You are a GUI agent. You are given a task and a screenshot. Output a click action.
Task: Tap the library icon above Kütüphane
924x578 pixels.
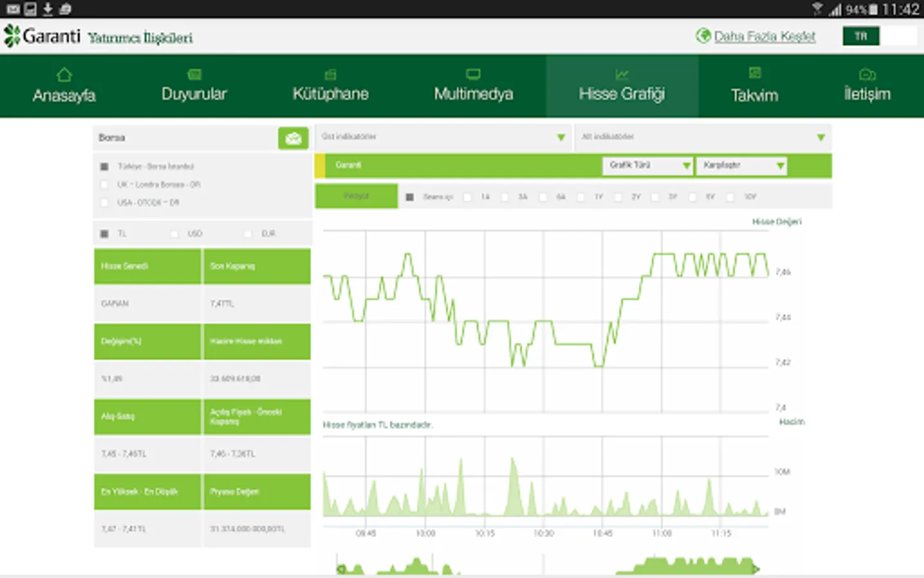point(330,75)
